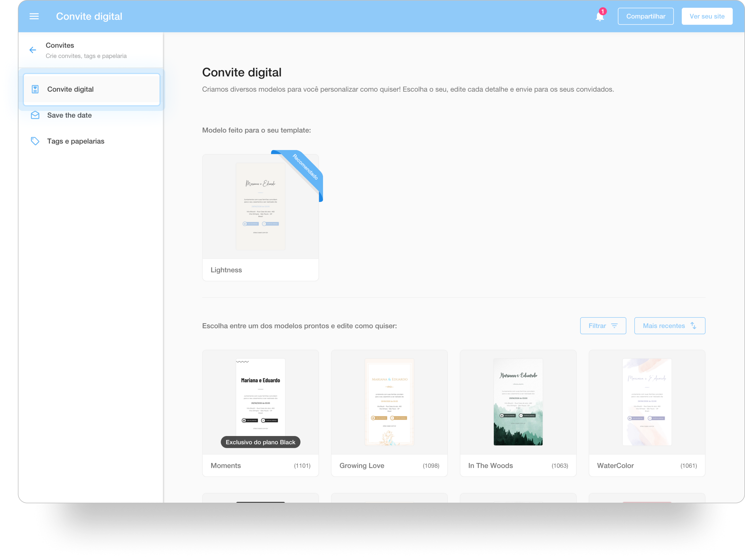Click the sort arrows icon on Mais recentes
This screenshot has width=745, height=560.
point(693,326)
